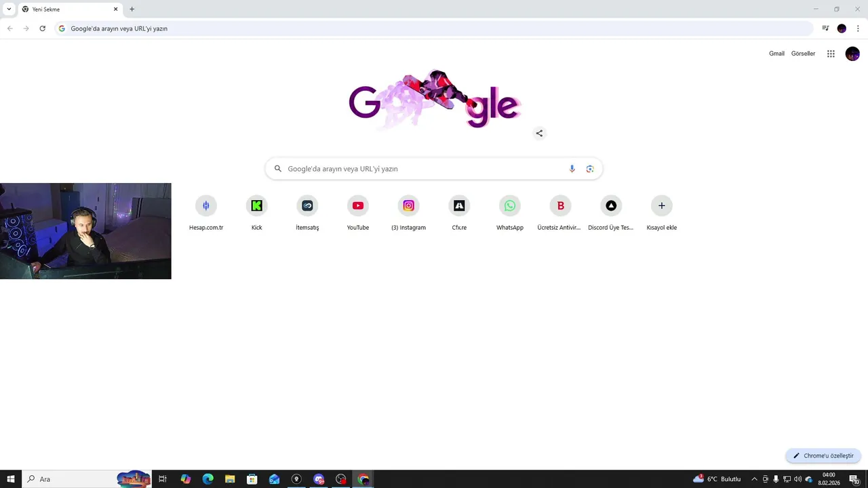Image resolution: width=868 pixels, height=488 pixels.
Task: Open the Ücretsiz Antivir... shortcut
Action: (x=560, y=213)
